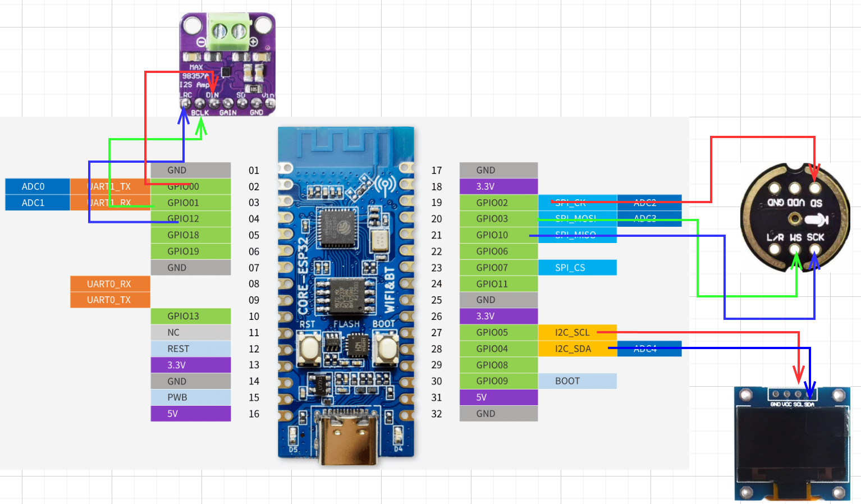Click the pin number 24

(x=437, y=284)
